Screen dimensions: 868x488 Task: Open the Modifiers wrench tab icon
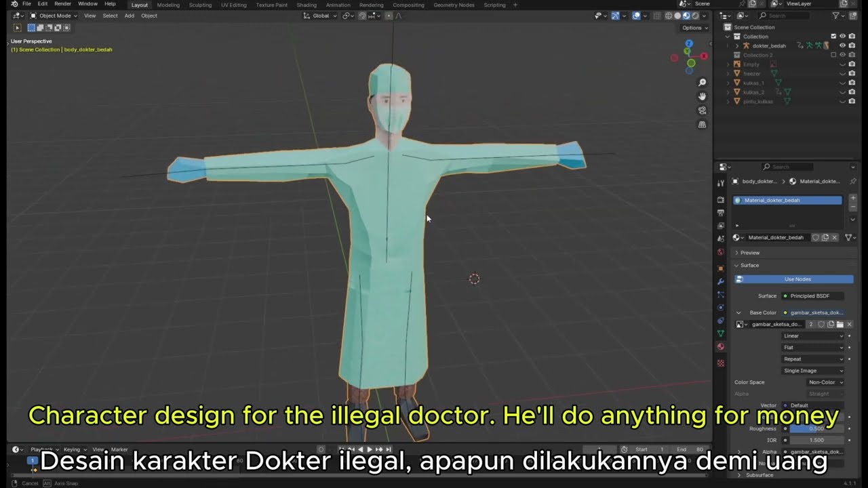721,281
